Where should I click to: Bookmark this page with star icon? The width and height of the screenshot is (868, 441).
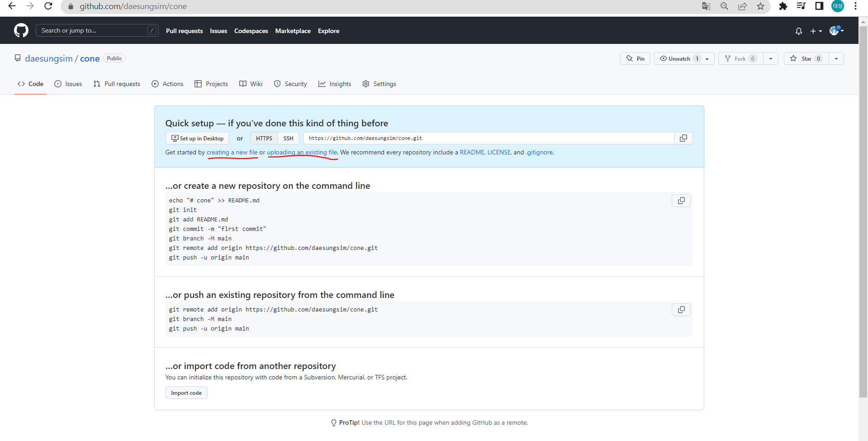[x=760, y=6]
